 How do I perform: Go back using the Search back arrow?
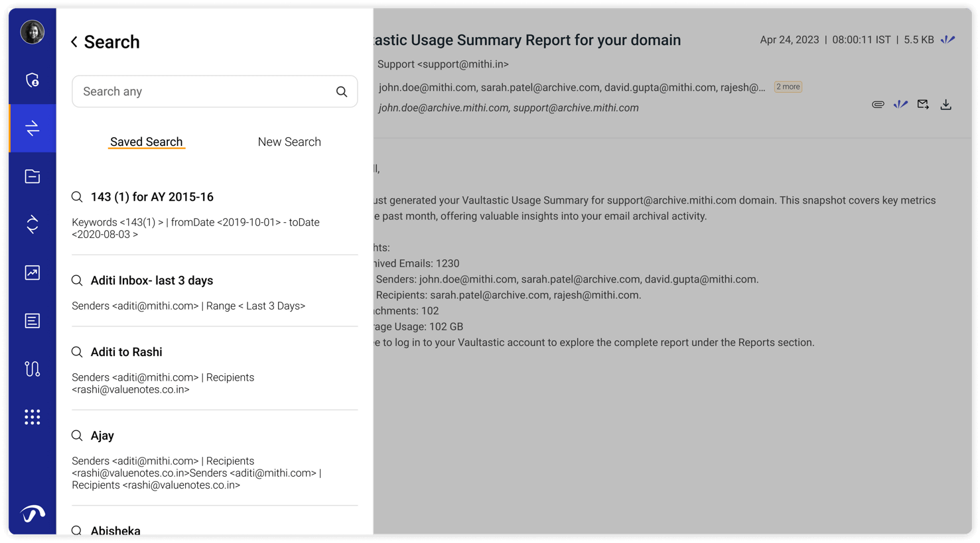tap(74, 42)
